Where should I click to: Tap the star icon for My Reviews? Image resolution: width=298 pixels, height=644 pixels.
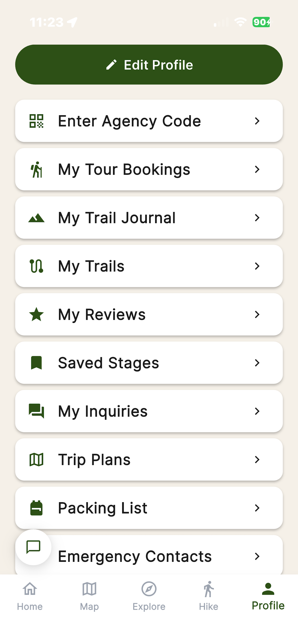click(x=36, y=314)
